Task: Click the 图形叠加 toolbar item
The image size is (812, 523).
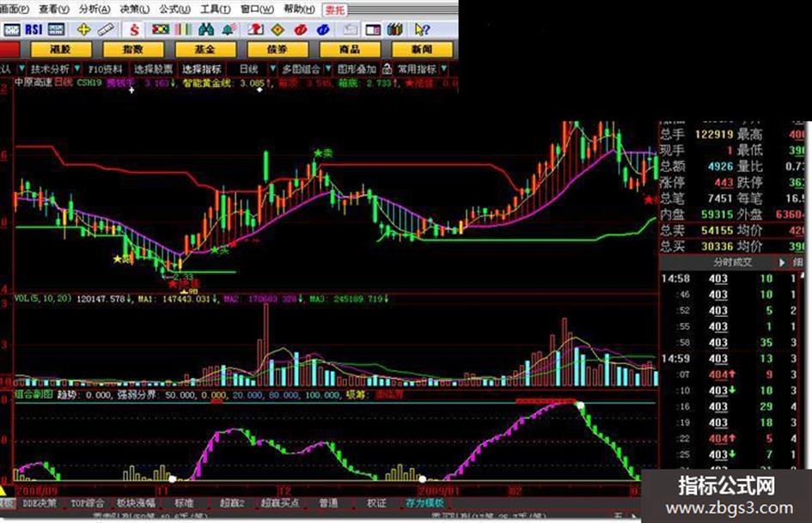Action: pyautogui.click(x=357, y=69)
